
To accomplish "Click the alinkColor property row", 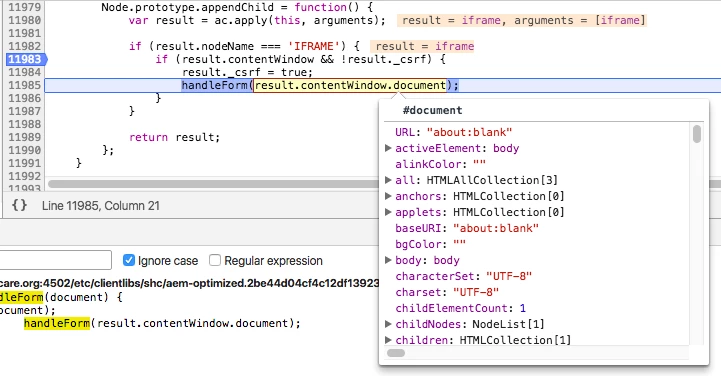I will pos(441,164).
